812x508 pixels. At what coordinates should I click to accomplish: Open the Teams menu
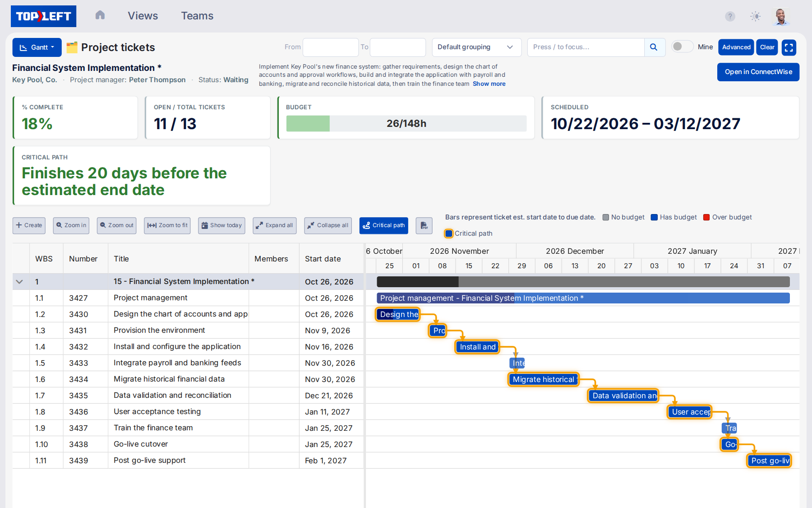pyautogui.click(x=197, y=16)
